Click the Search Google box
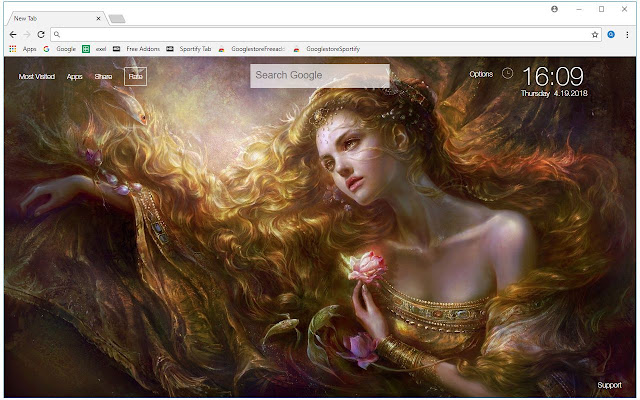 click(x=320, y=76)
